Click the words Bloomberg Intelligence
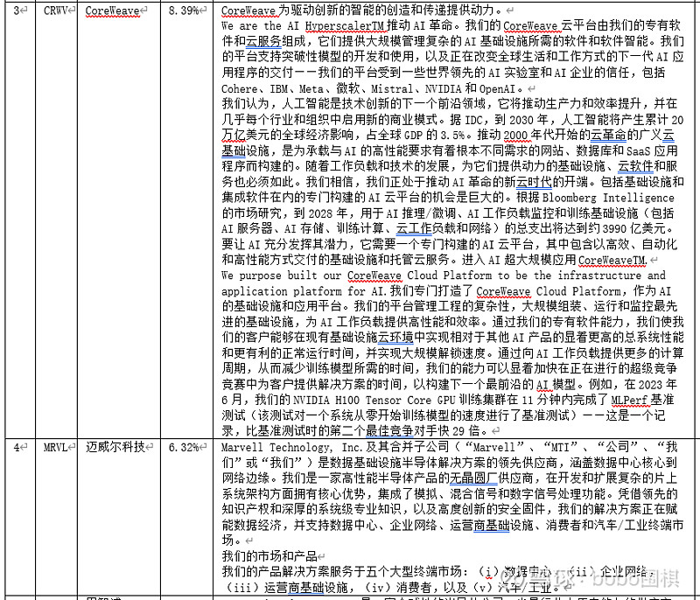This screenshot has width=700, height=600. click(x=608, y=198)
